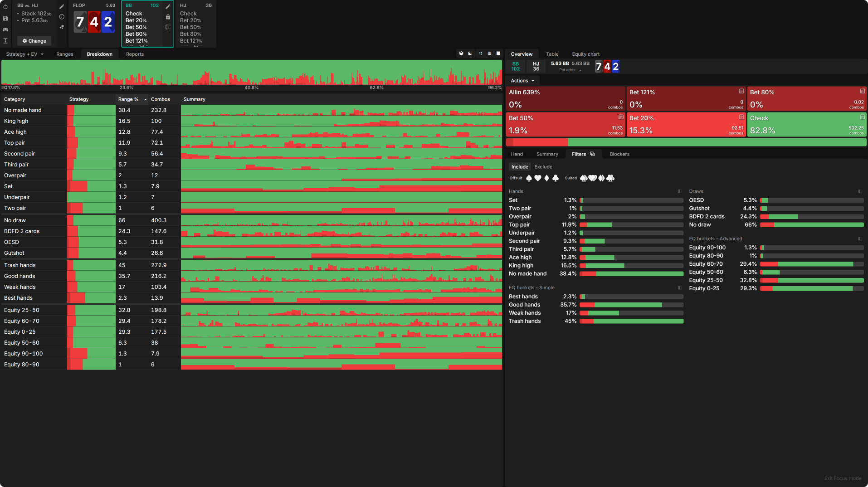Switch to the Table tab

click(x=552, y=54)
